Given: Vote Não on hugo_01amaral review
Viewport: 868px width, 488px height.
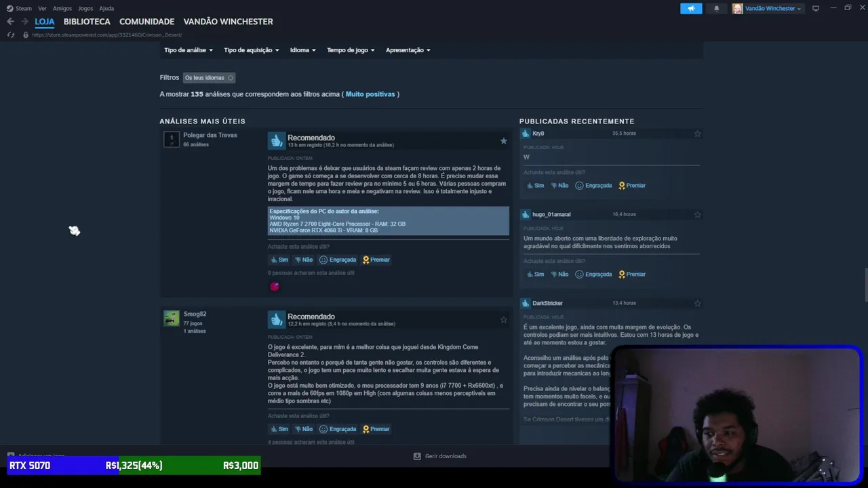Looking at the screenshot, I should coord(559,274).
